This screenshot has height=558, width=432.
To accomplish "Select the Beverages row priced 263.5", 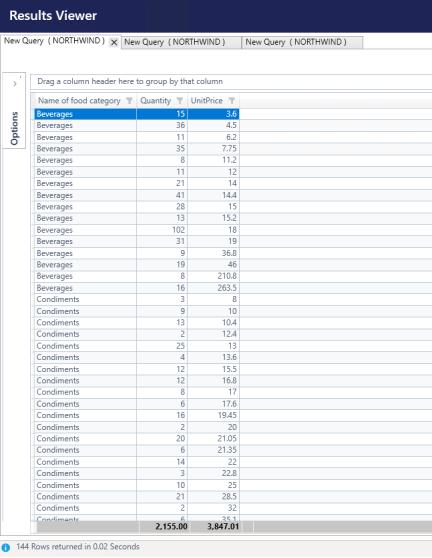I will 137,288.
